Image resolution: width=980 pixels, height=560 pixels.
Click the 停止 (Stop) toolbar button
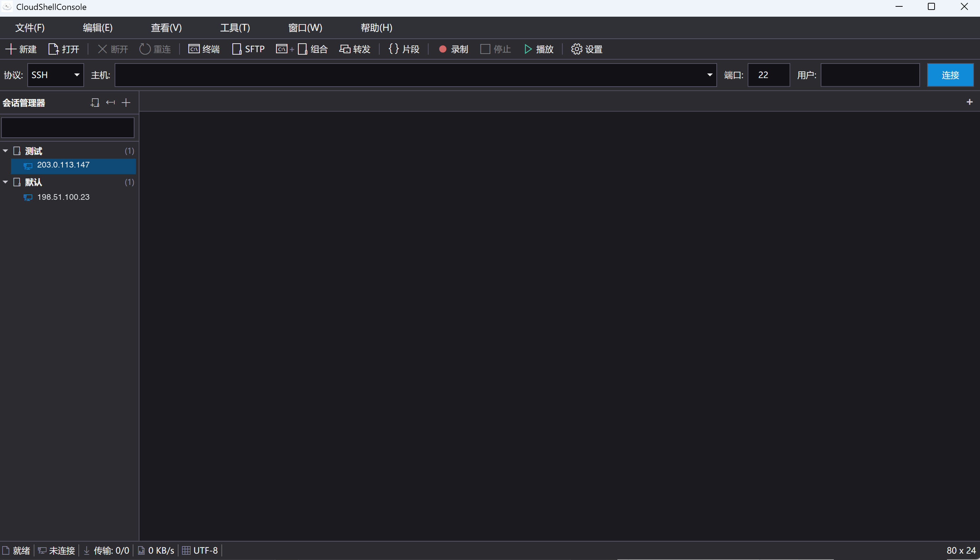coord(496,49)
